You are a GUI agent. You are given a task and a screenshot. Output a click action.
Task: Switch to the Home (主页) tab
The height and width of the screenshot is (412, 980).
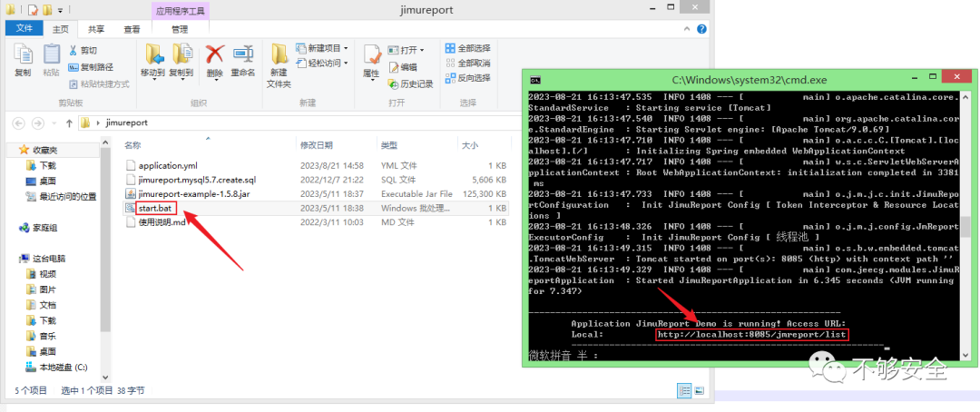pyautogui.click(x=61, y=29)
